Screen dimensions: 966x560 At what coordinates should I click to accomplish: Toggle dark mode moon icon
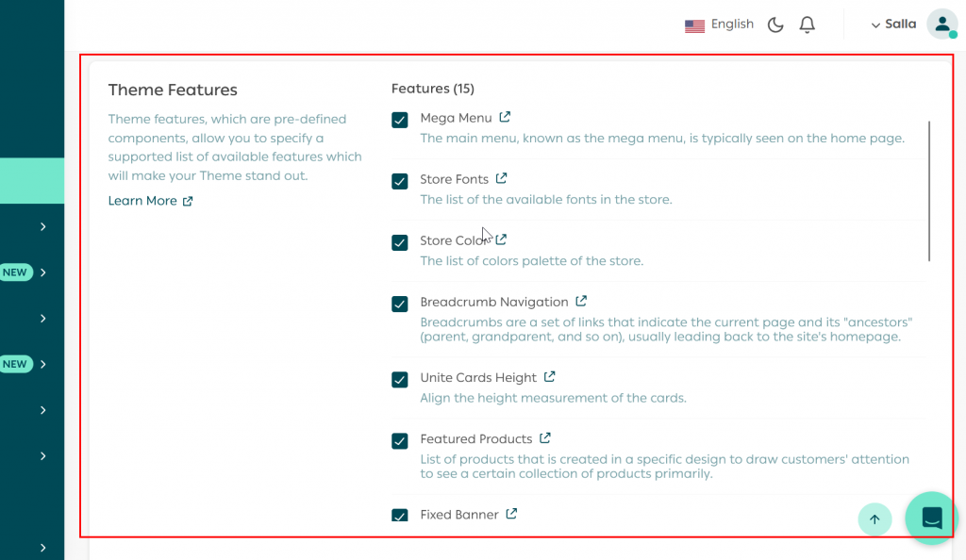click(775, 25)
